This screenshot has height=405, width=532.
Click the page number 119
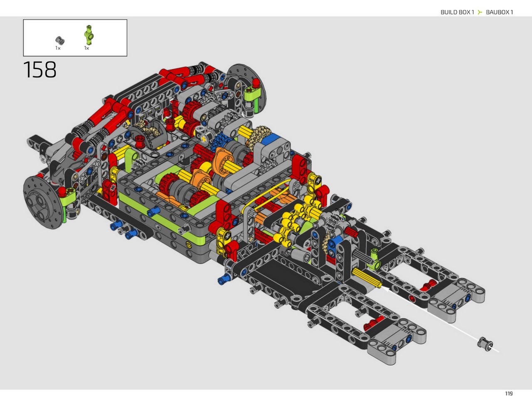point(509,393)
